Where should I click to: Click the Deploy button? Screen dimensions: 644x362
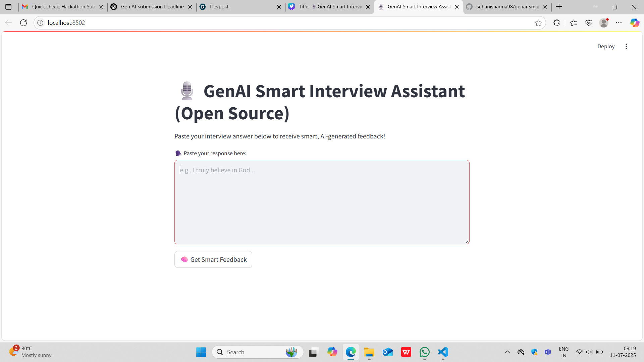coord(606,46)
